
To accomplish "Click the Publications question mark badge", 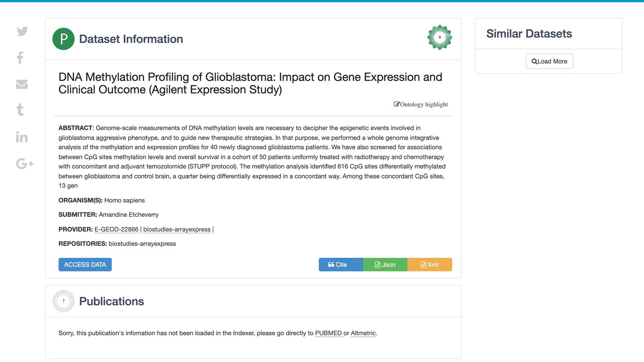I will click(63, 301).
